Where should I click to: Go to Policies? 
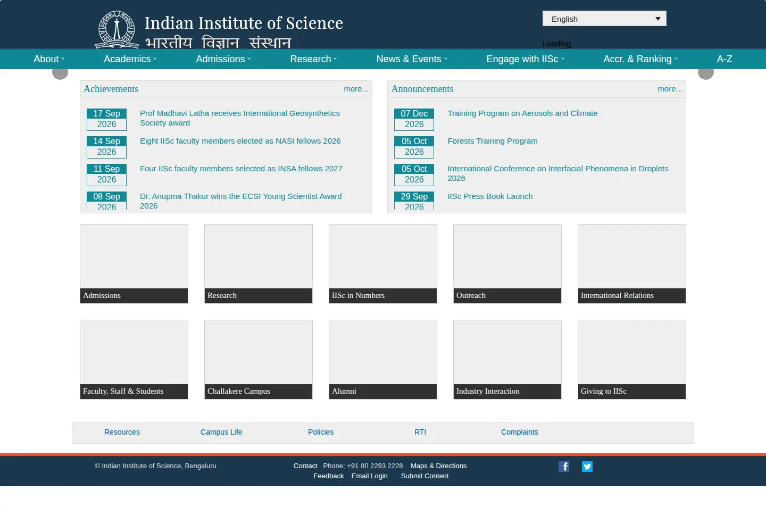[x=321, y=432]
